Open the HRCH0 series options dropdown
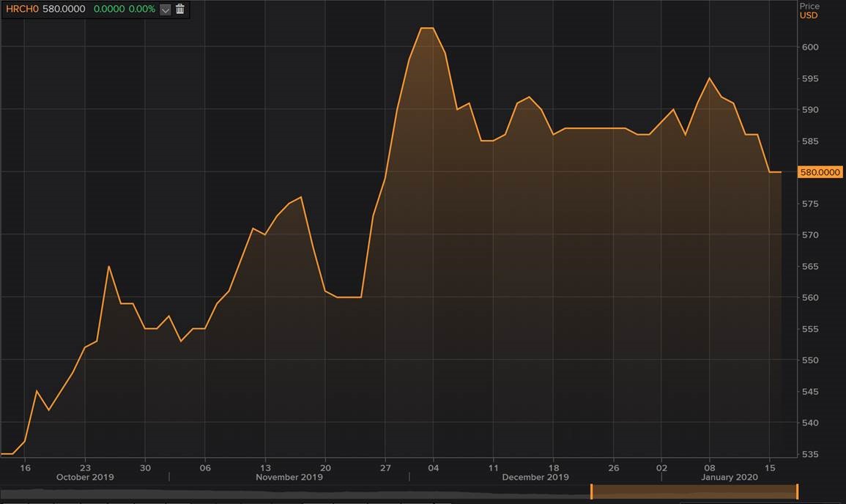Viewport: 846px width, 504px height. [166, 10]
